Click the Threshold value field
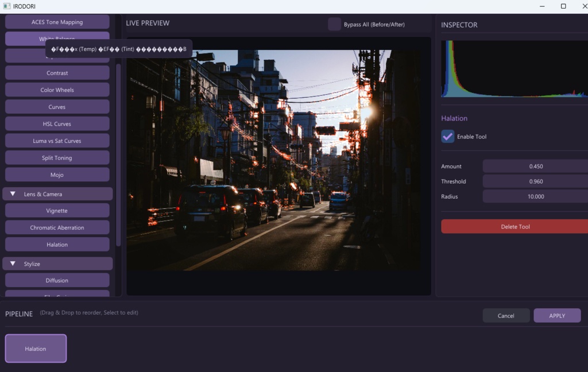Screen dimensions: 588x372 [536, 181]
